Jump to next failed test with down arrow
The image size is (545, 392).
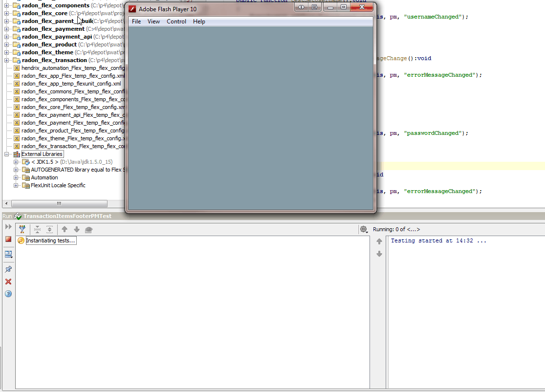[76, 229]
